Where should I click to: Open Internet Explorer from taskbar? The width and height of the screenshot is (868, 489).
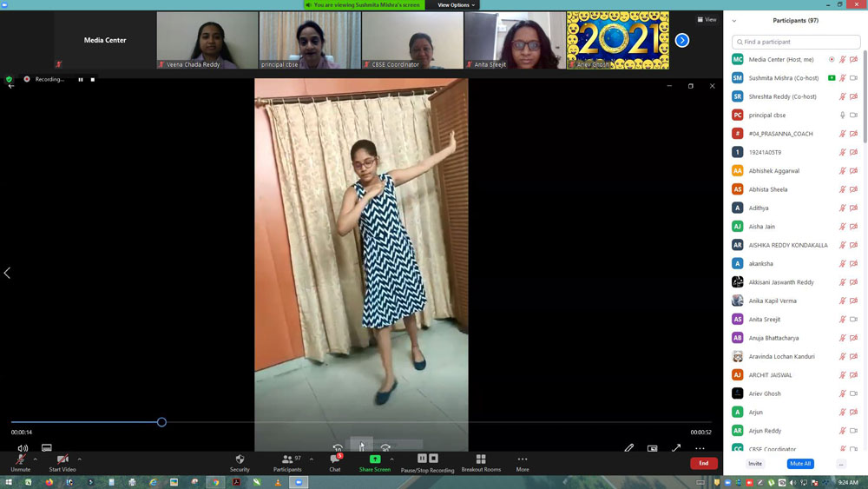(x=153, y=482)
